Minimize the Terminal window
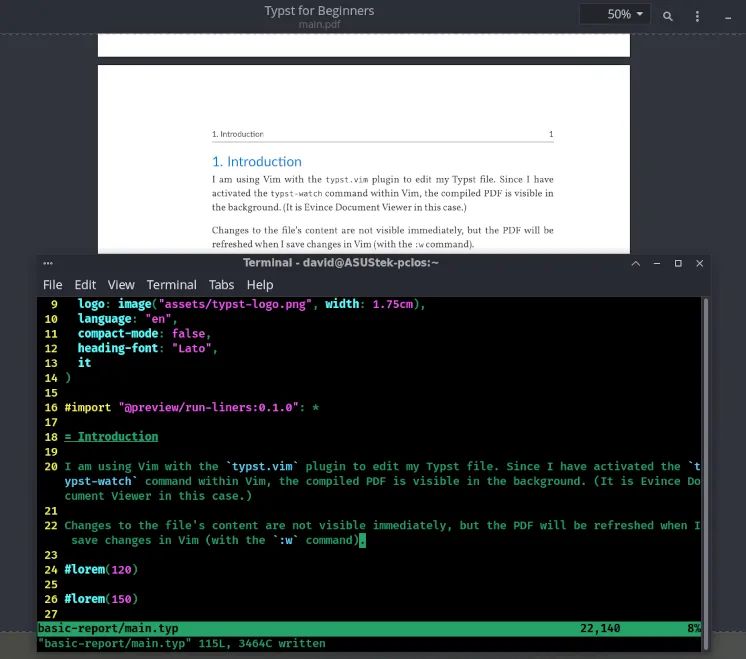 pos(657,263)
